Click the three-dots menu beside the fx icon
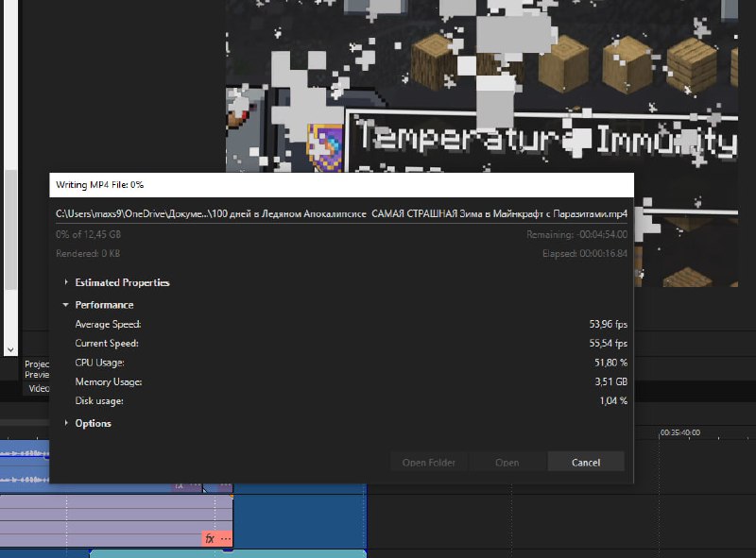Screen dimensions: 756x558 (225, 538)
